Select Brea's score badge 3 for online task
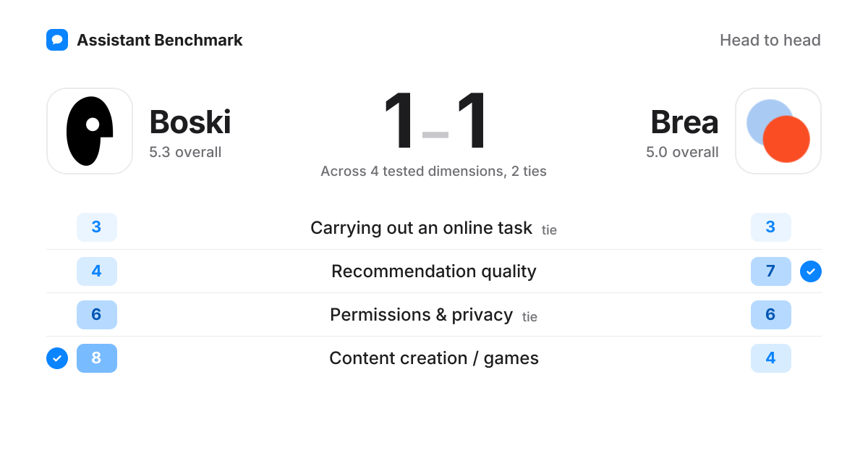Screen dimensions: 868x456 (x=771, y=227)
